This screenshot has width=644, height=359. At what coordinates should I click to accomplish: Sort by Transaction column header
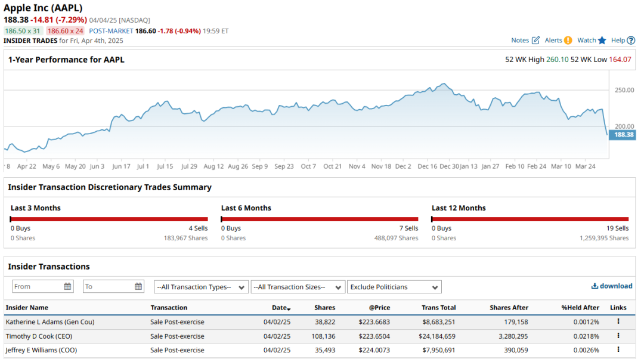tap(169, 308)
